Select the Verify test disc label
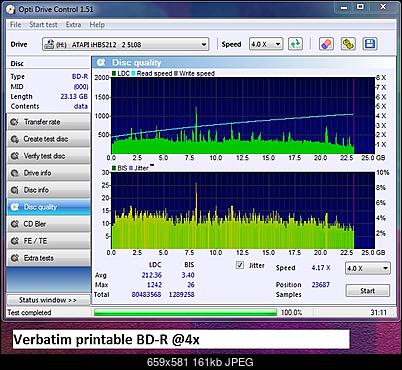This screenshot has height=370, width=402. click(44, 156)
